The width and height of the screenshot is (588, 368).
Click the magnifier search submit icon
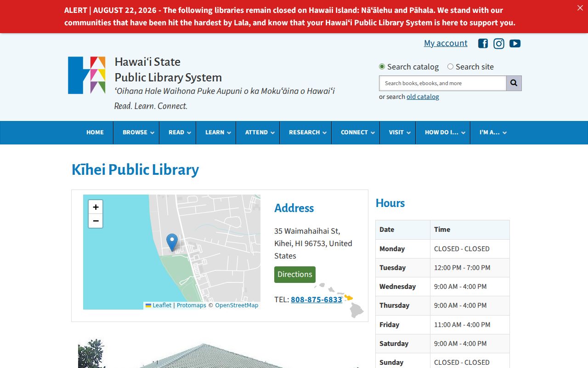(514, 83)
